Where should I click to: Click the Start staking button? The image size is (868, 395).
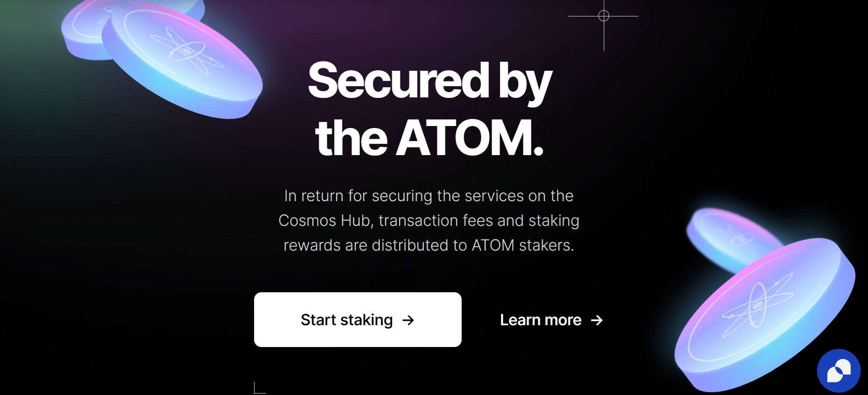[357, 319]
